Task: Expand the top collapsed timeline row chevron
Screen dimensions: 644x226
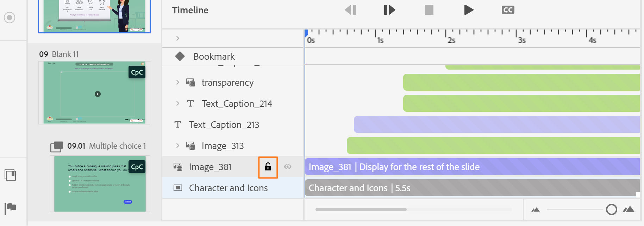Action: (x=178, y=38)
